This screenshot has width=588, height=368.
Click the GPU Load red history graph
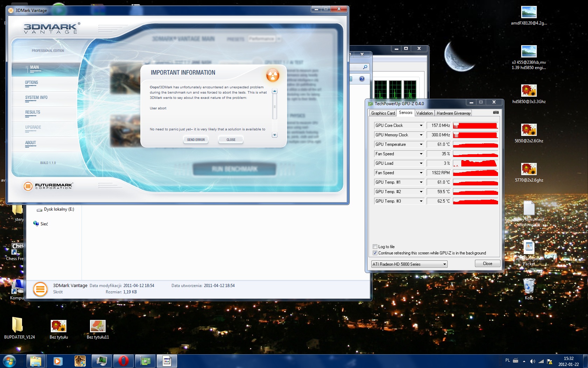pos(475,163)
